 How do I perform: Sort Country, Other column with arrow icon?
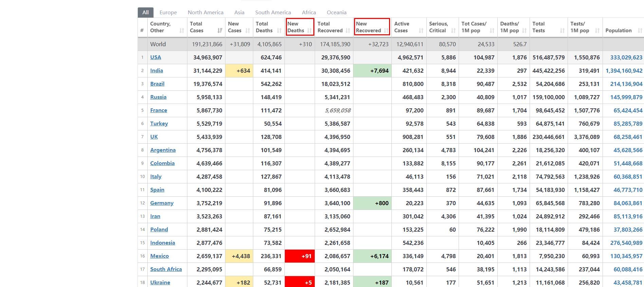[x=182, y=31]
